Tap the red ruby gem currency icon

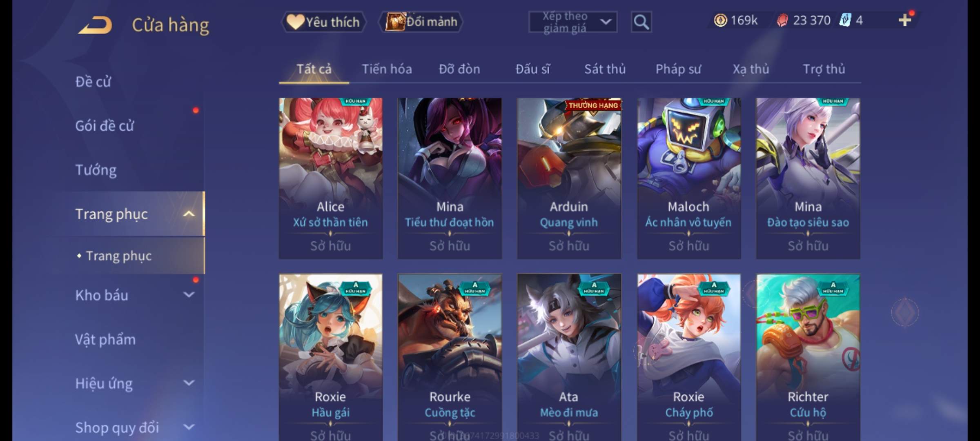[x=782, y=20]
